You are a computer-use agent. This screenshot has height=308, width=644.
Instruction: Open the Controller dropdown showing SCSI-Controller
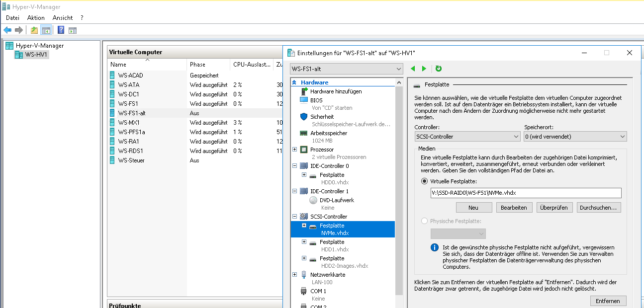click(467, 136)
